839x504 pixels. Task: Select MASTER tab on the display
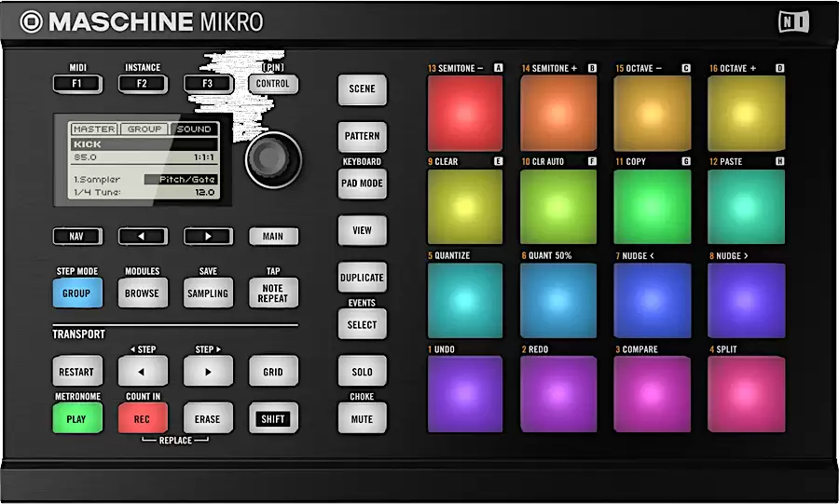coord(94,129)
